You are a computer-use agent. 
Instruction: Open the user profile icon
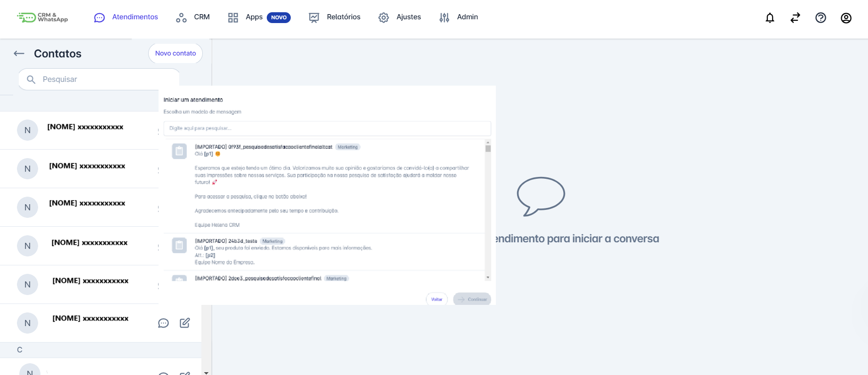pyautogui.click(x=846, y=18)
